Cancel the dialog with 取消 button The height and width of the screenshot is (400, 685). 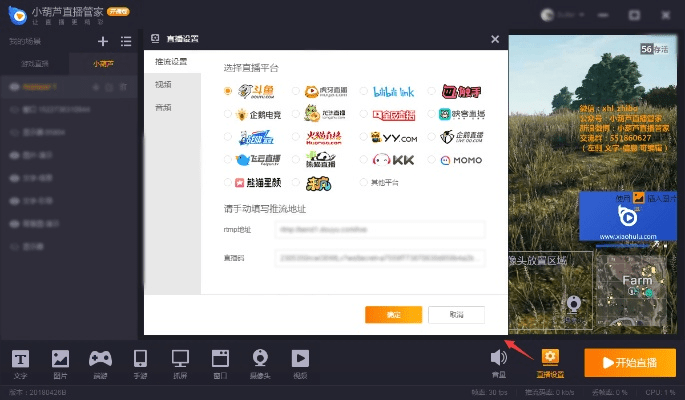coord(457,314)
